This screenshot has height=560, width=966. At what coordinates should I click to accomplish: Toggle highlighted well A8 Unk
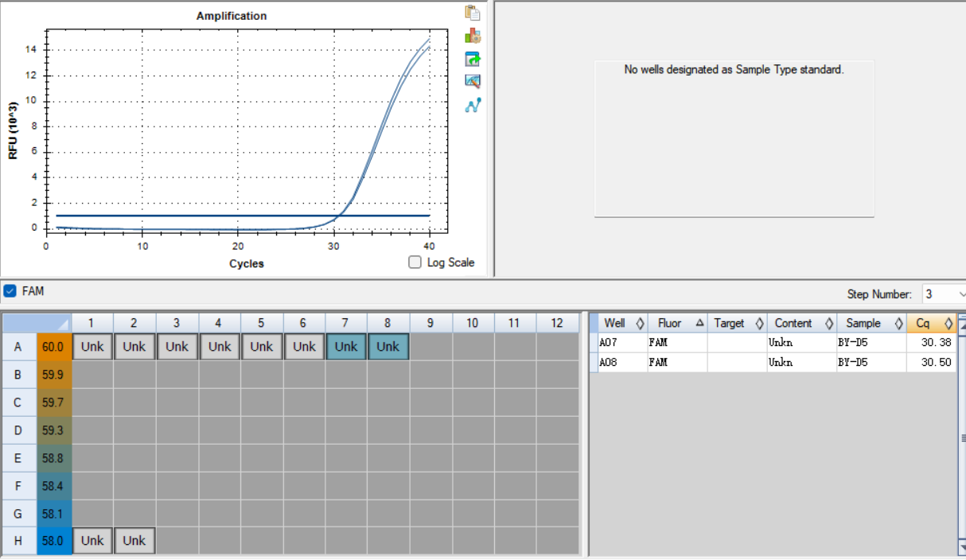tap(388, 346)
